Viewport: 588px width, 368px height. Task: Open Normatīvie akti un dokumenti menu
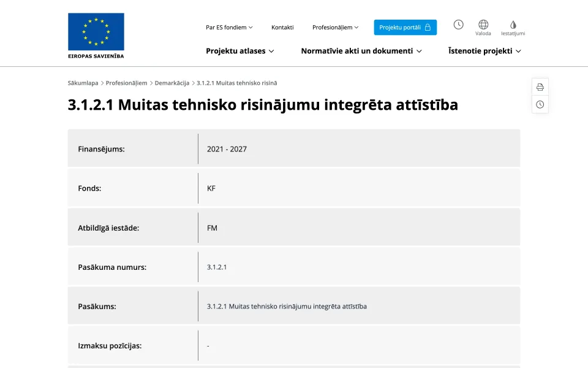pos(361,51)
